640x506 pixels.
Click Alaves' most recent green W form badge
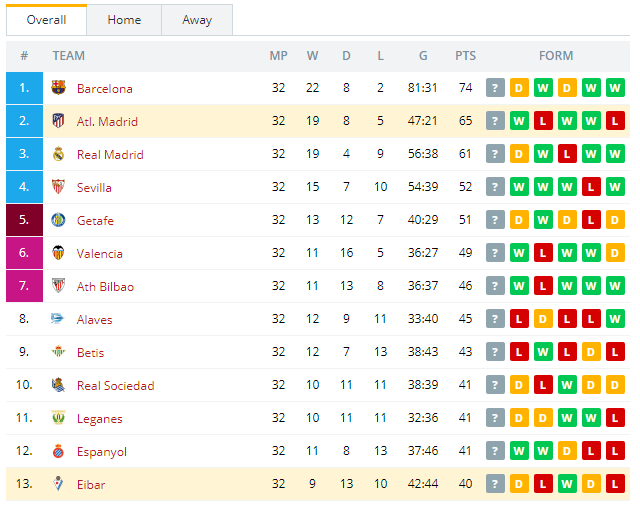615,319
